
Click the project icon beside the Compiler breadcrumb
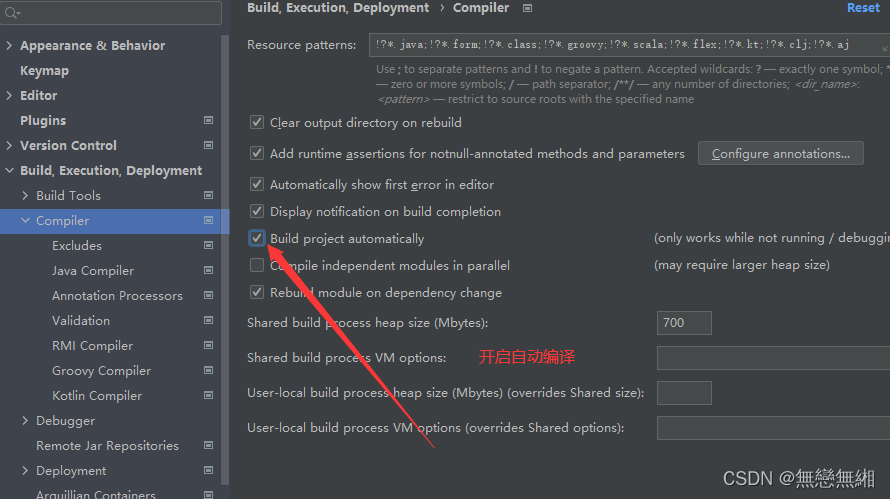527,8
